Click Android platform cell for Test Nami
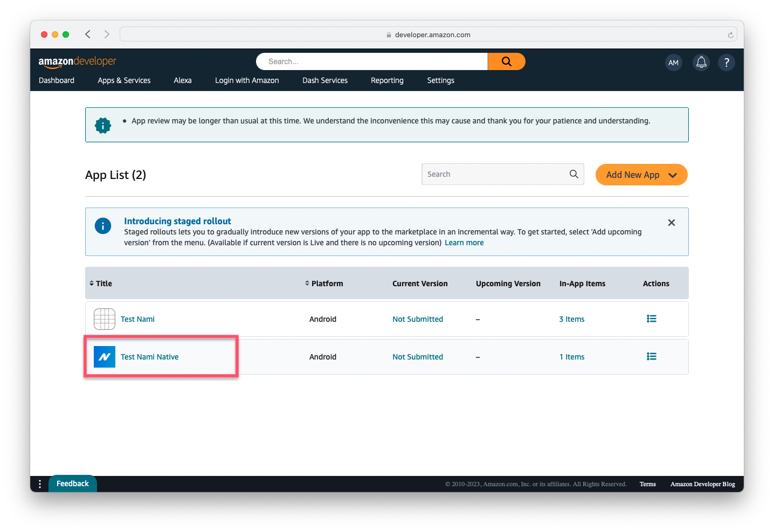 pyautogui.click(x=323, y=319)
